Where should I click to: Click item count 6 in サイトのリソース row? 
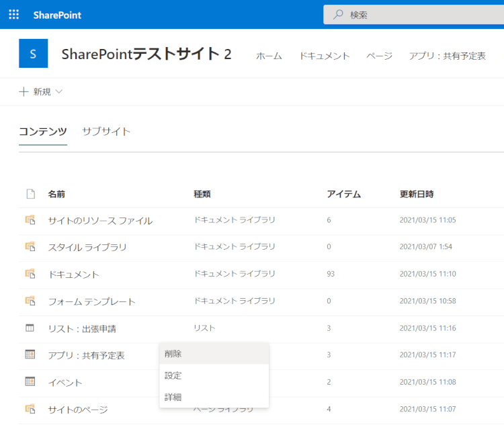tap(329, 220)
